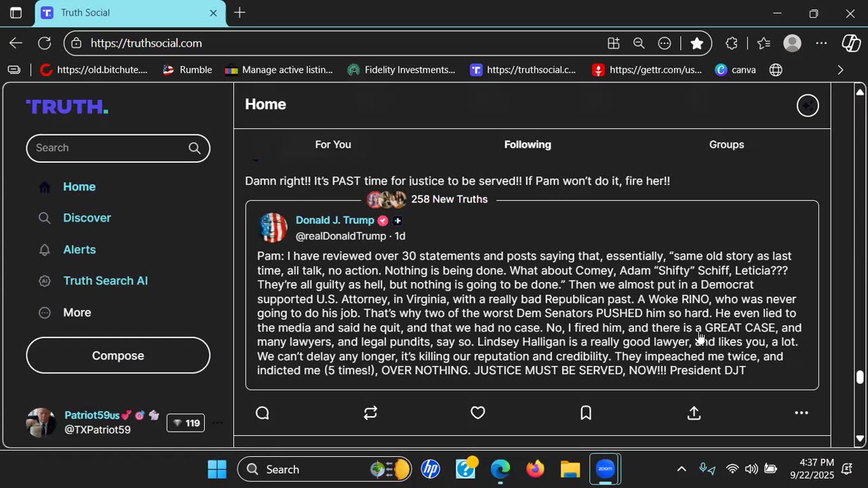Viewport: 868px width, 488px height.
Task: Open the browser profile avatar icon
Action: click(792, 43)
